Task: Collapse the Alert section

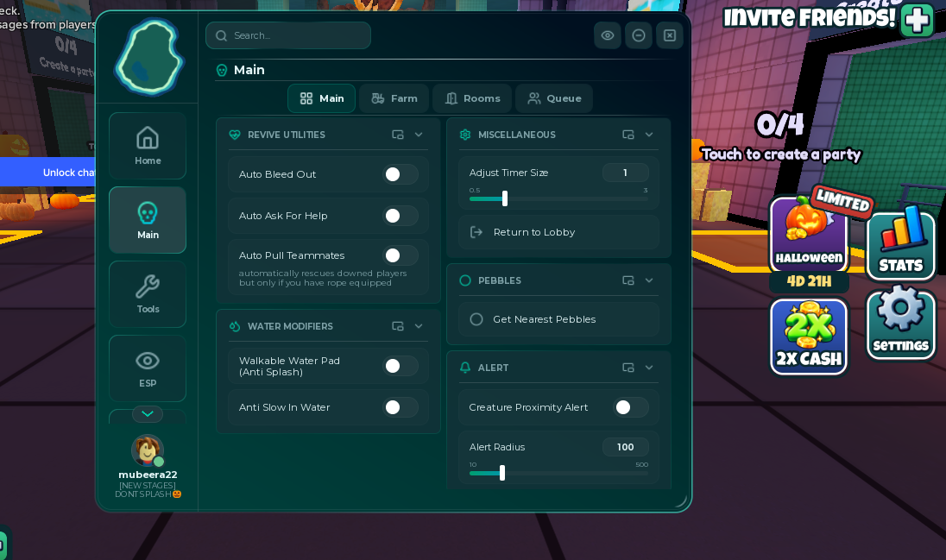Action: tap(649, 368)
